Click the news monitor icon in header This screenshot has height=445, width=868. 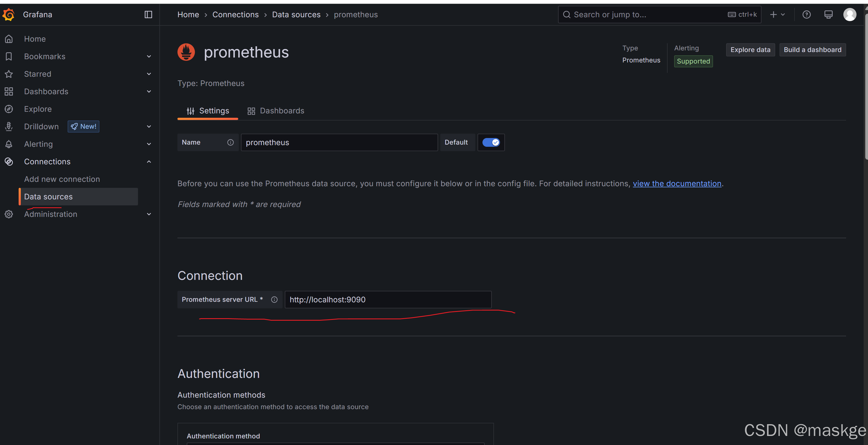(828, 15)
